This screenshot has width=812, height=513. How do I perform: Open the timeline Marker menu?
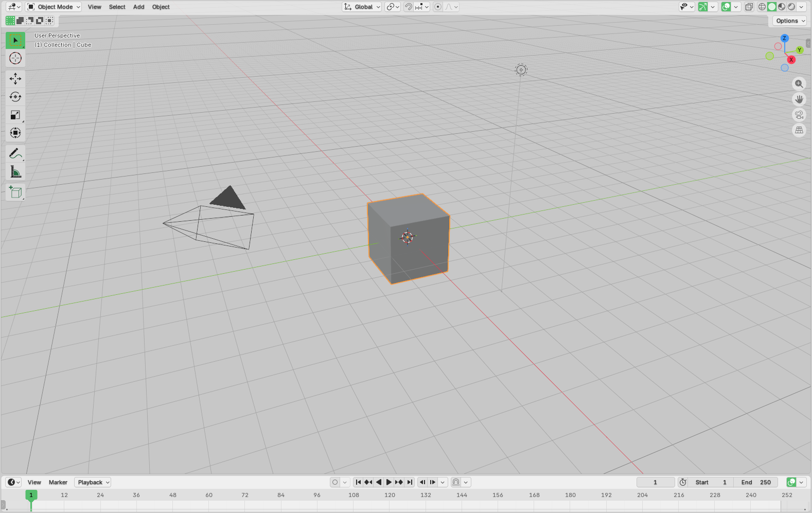pyautogui.click(x=58, y=482)
